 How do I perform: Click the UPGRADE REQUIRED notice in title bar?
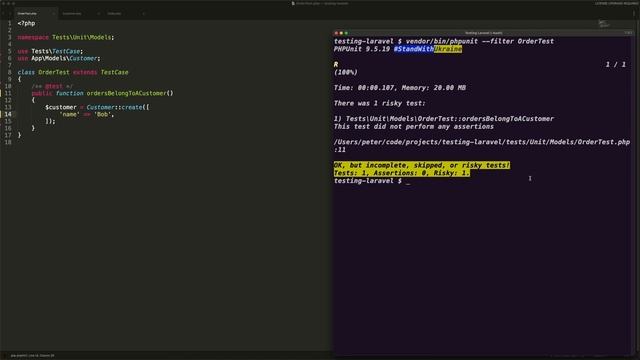617,3
